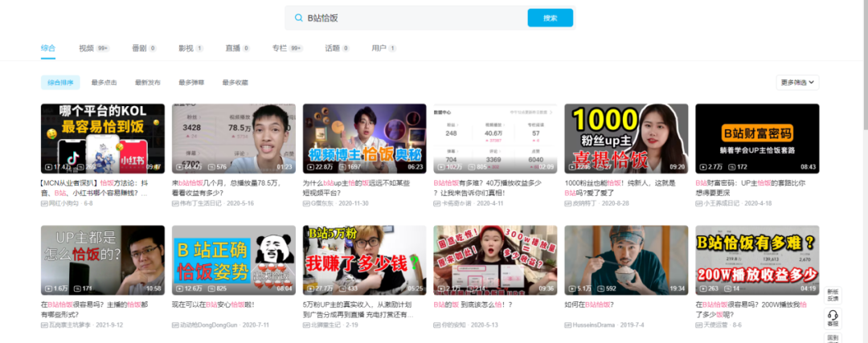Open title starting 5万粉UP主的真实收入
The height and width of the screenshot is (343, 868).
point(358,309)
